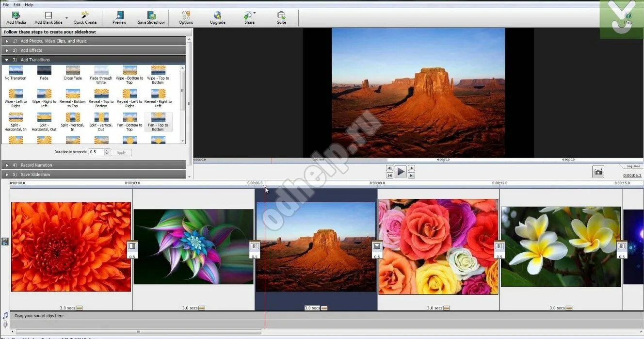The image size is (644, 339).
Task: Select the plumeria flower slide in the timeline
Action: click(561, 246)
